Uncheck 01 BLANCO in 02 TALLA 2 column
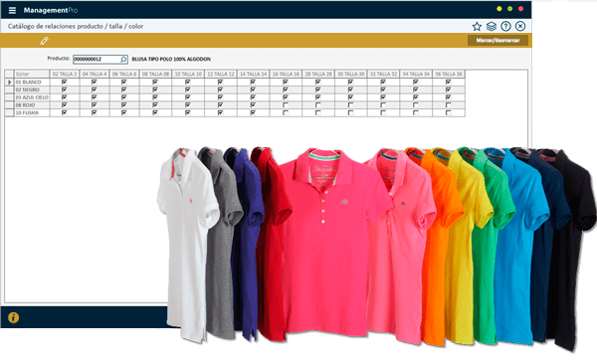 (x=64, y=82)
